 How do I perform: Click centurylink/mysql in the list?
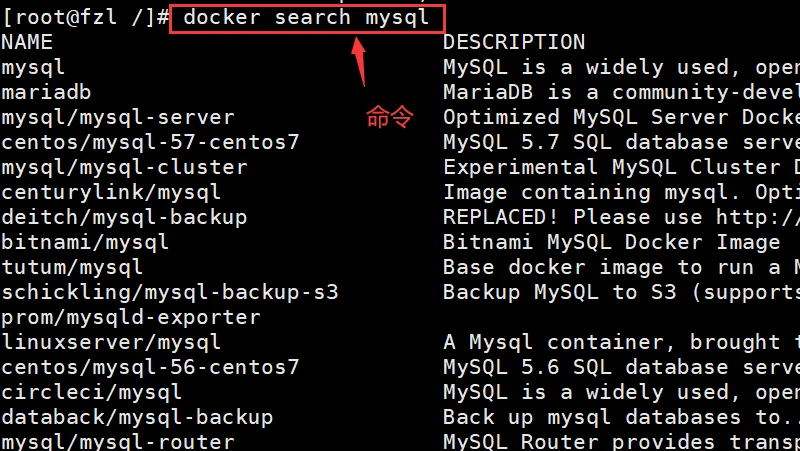click(111, 192)
